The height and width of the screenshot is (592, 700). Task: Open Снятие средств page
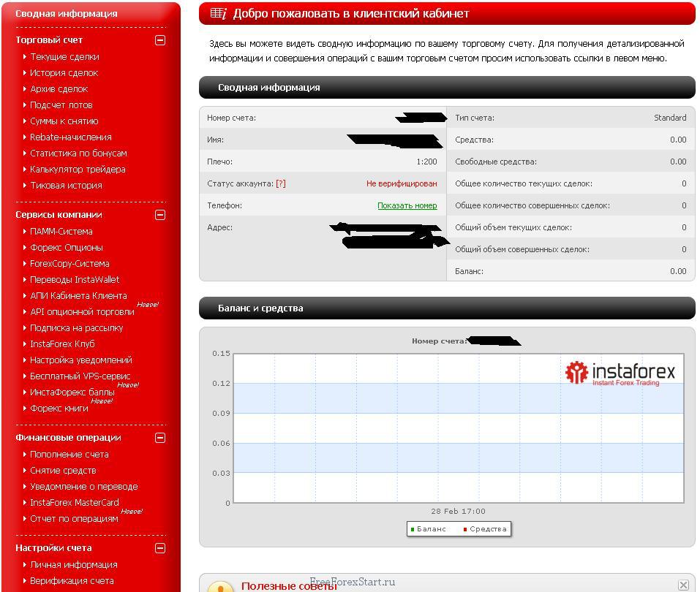tap(63, 471)
